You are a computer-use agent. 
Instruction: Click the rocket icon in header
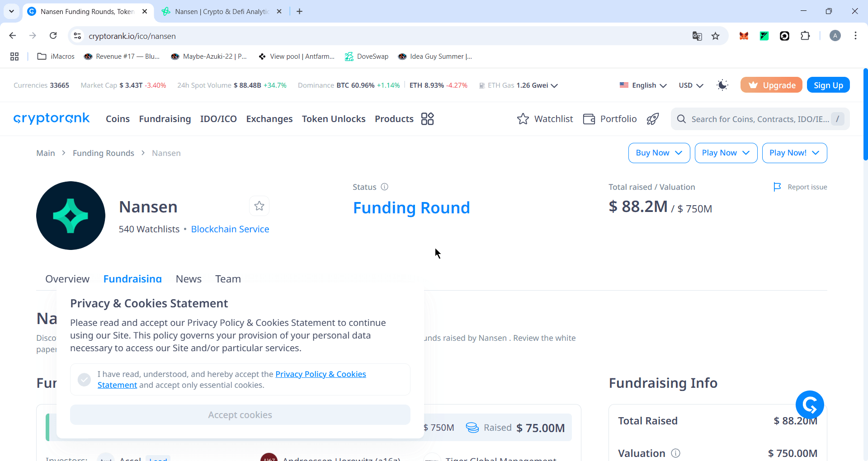pos(652,119)
